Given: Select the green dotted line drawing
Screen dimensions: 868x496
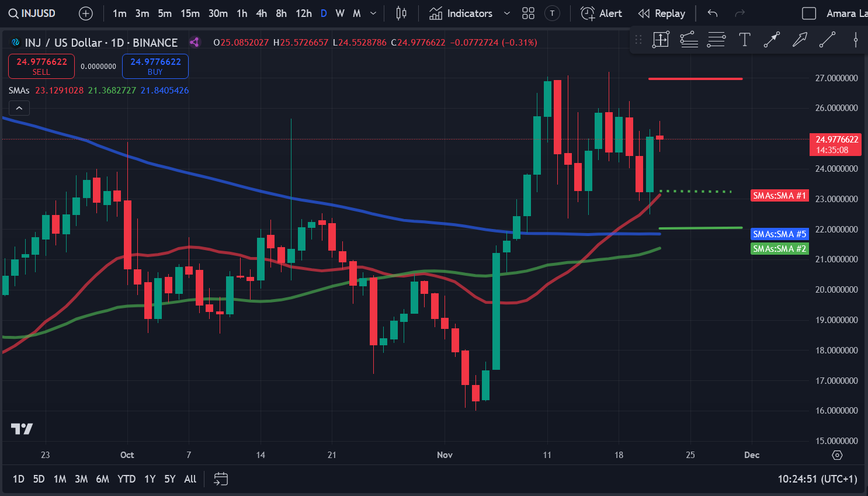Looking at the screenshot, I should pos(695,191).
